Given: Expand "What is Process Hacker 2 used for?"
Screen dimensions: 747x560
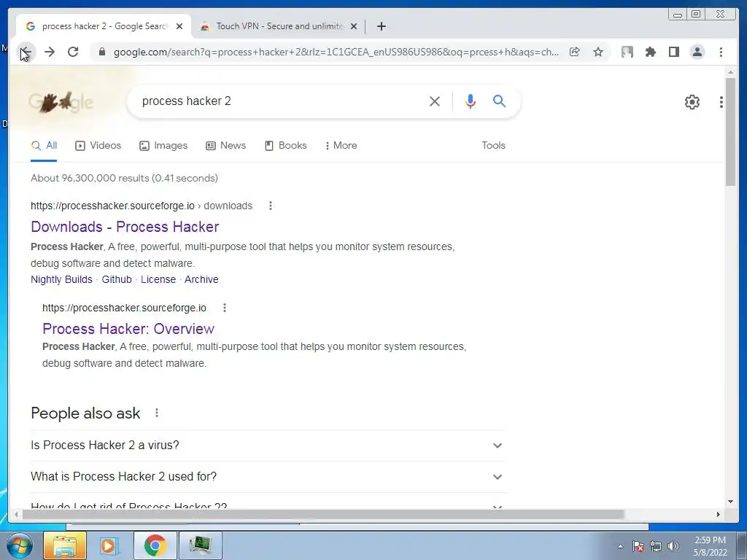Looking at the screenshot, I should (268, 477).
